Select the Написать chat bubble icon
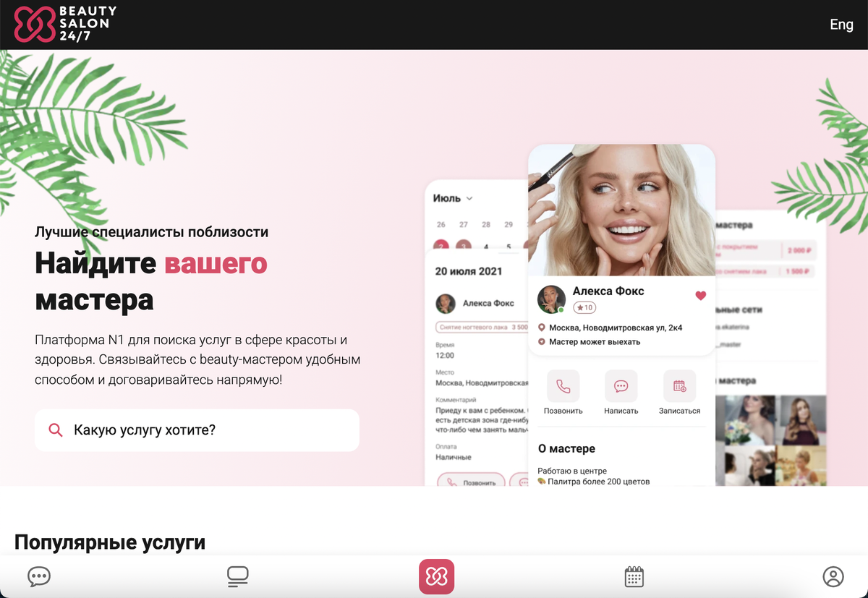 coord(621,385)
